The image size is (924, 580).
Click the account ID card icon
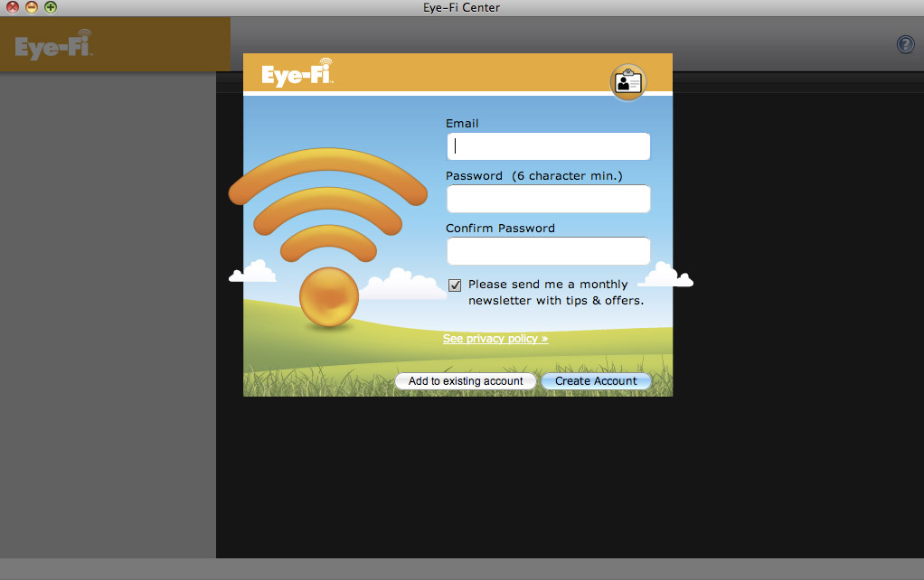click(628, 82)
